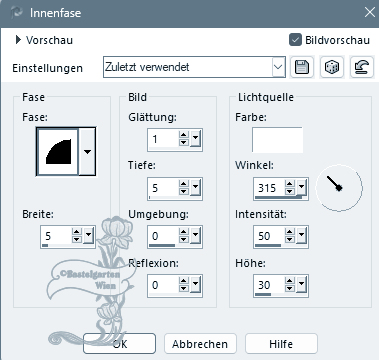Increase the Glättung value with up arrow
The height and width of the screenshot is (360, 379).
[184, 135]
